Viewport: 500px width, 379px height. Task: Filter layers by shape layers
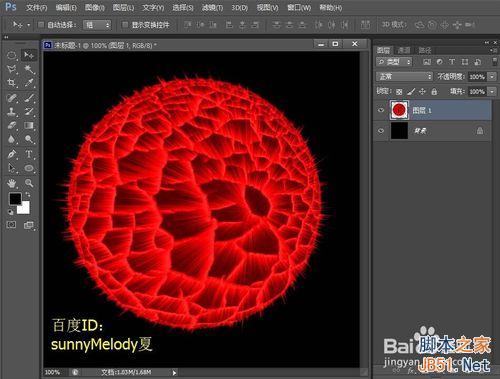coord(465,62)
